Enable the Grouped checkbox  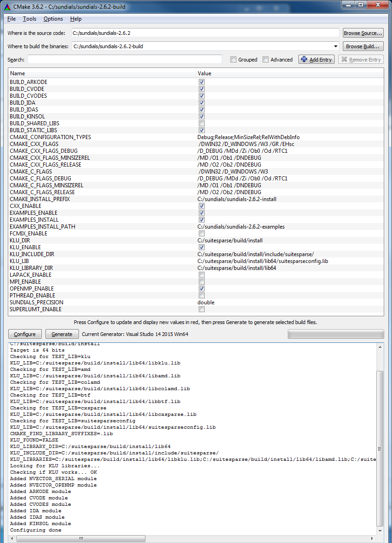pos(233,60)
